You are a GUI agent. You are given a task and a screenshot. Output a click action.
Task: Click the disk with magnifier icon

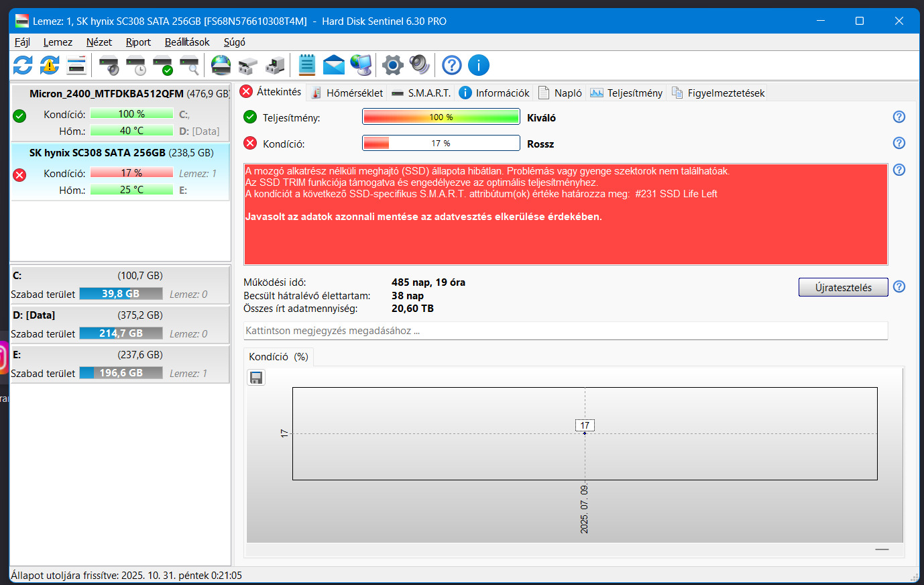[189, 65]
